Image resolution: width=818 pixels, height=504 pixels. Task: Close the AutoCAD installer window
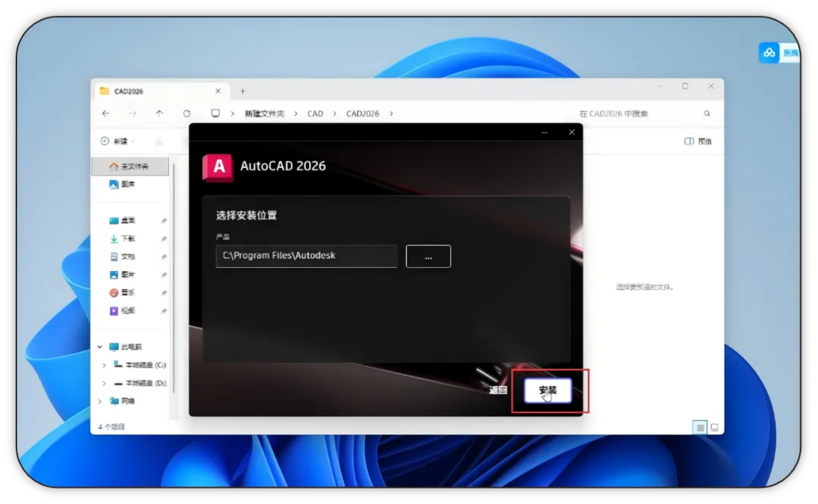571,132
